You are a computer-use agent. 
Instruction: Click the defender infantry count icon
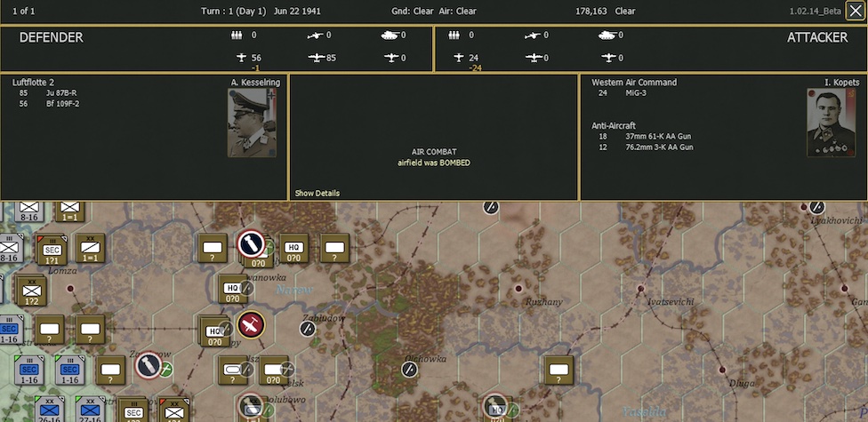(237, 36)
